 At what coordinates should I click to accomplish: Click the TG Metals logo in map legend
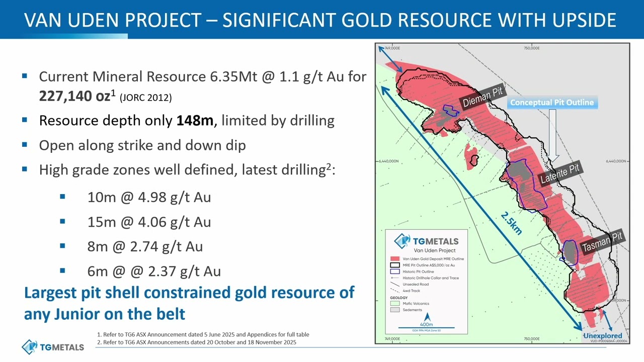[x=426, y=241]
